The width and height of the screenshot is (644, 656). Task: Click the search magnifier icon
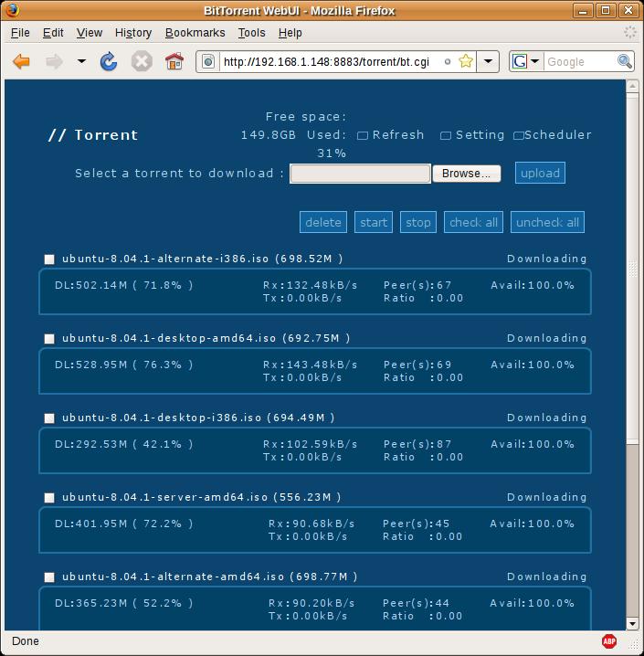pyautogui.click(x=625, y=61)
